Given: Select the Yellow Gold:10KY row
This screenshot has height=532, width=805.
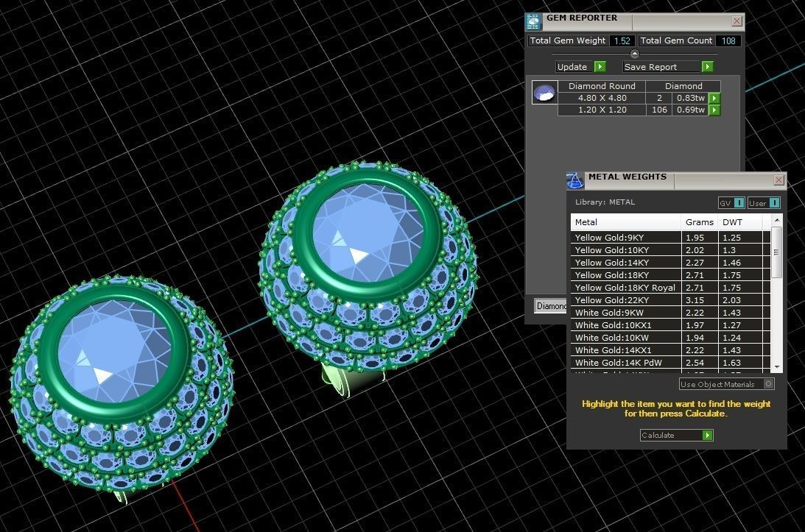Looking at the screenshot, I should tap(670, 250).
